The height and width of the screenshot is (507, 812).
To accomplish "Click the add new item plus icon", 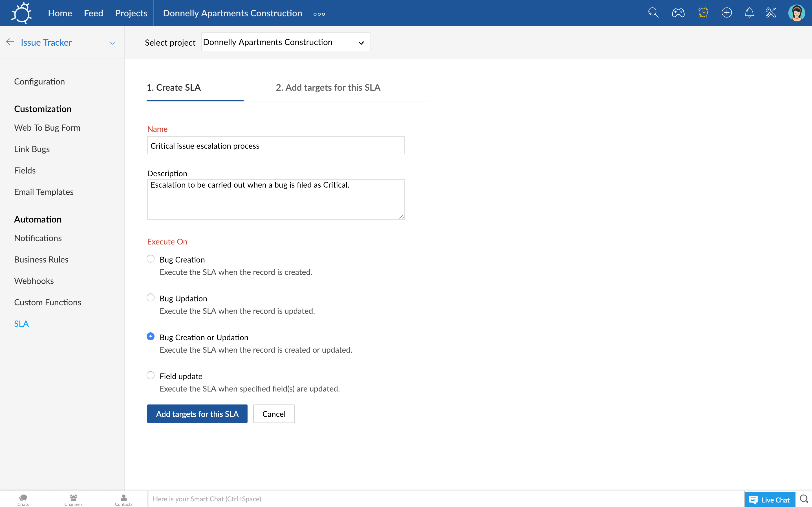I will point(727,13).
